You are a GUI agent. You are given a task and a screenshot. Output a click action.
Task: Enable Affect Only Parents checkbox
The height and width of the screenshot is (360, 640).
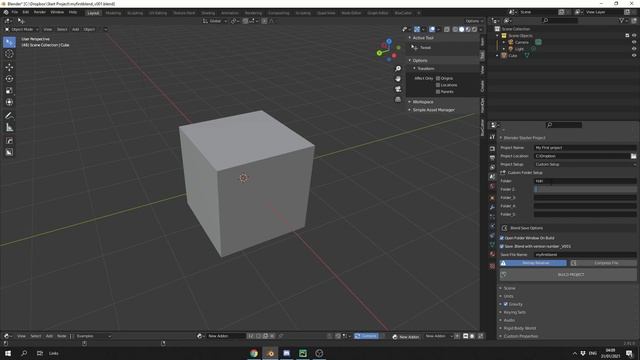[x=438, y=92]
